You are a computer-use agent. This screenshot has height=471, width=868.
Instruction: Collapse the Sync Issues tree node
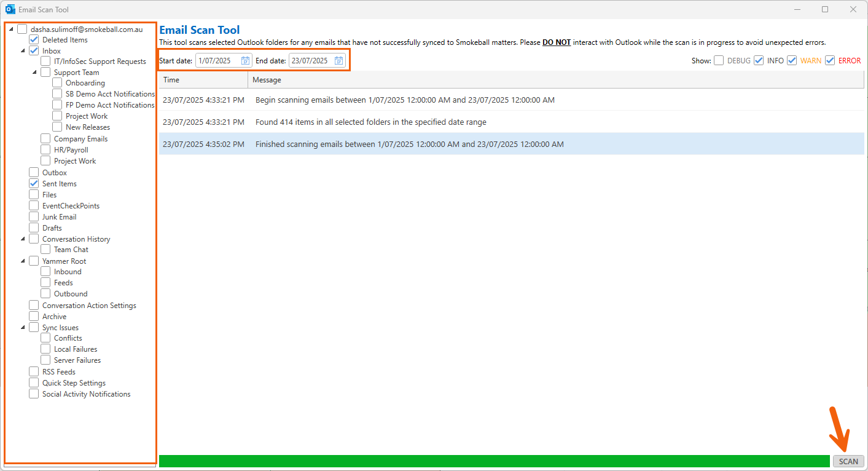(x=23, y=328)
